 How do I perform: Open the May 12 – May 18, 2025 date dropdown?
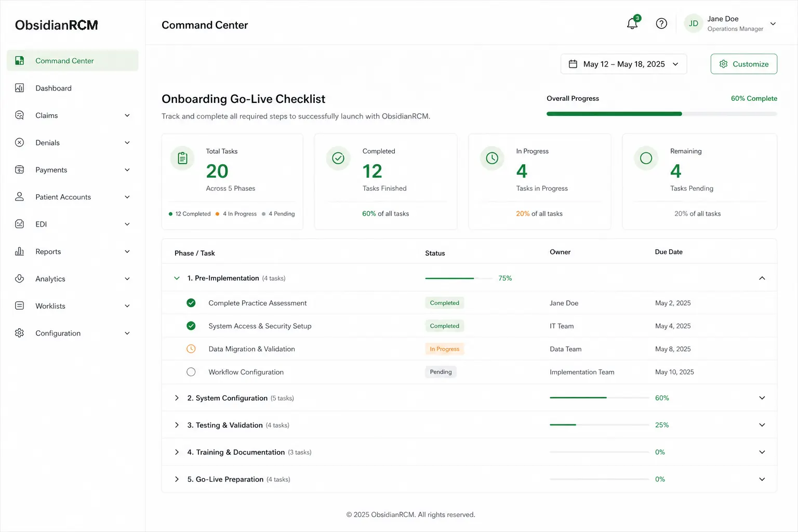(623, 64)
